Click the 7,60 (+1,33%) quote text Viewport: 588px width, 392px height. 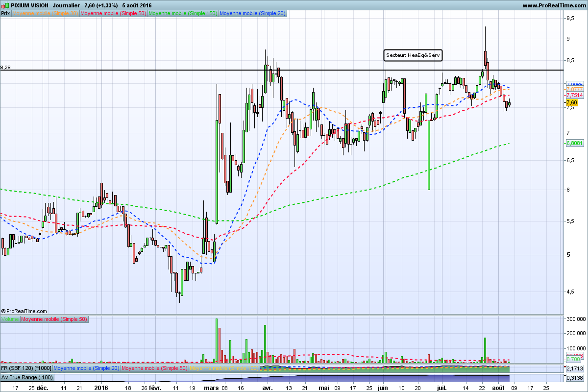[x=101, y=5]
